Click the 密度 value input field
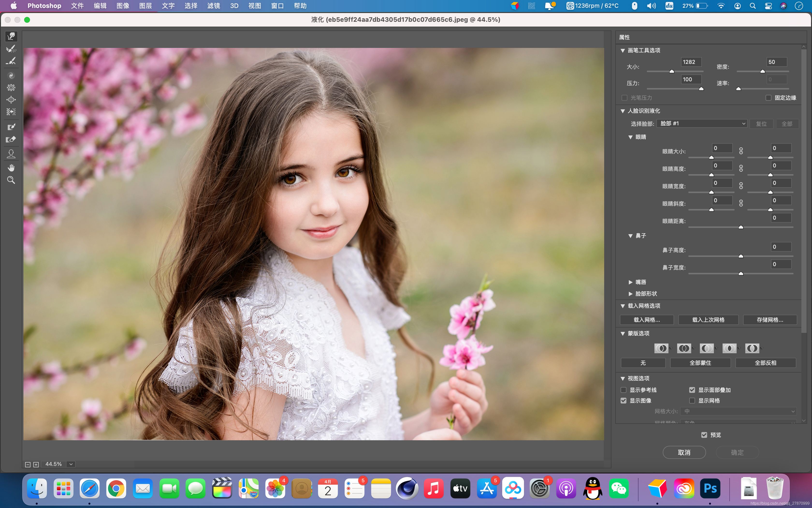812x508 pixels. coord(777,62)
